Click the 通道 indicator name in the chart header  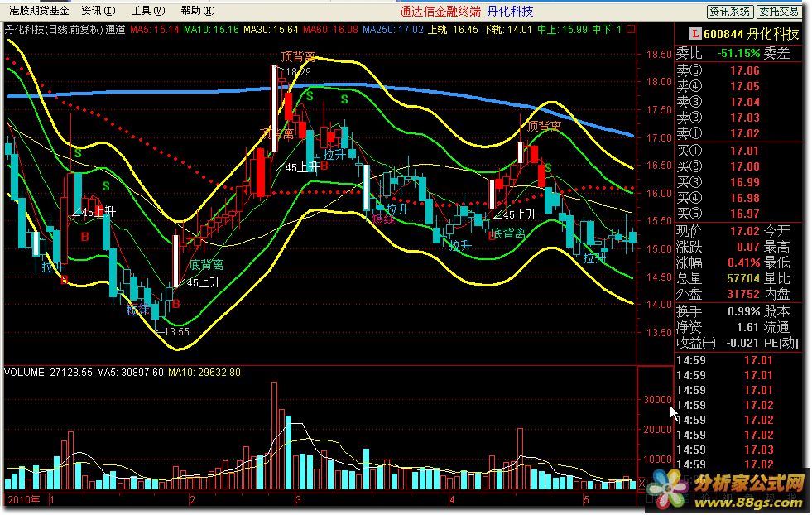(x=116, y=30)
